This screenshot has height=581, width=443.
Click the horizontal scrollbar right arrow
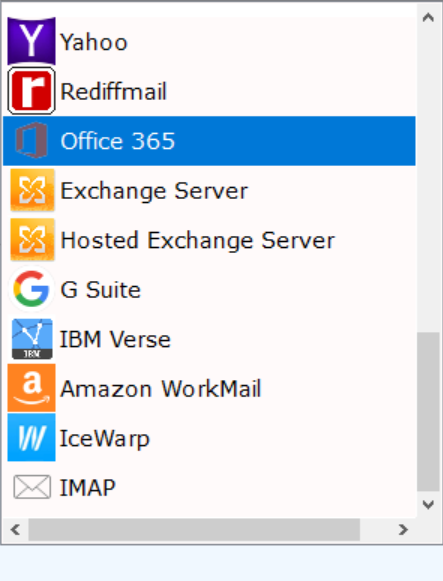click(x=403, y=529)
